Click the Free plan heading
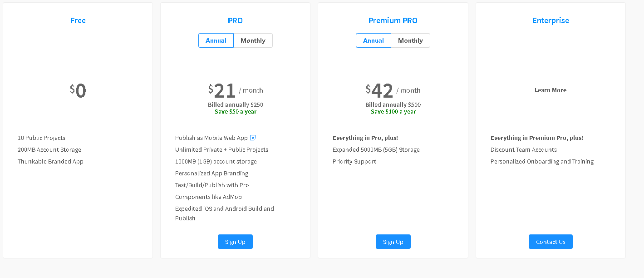The height and width of the screenshot is (278, 644). [x=78, y=20]
